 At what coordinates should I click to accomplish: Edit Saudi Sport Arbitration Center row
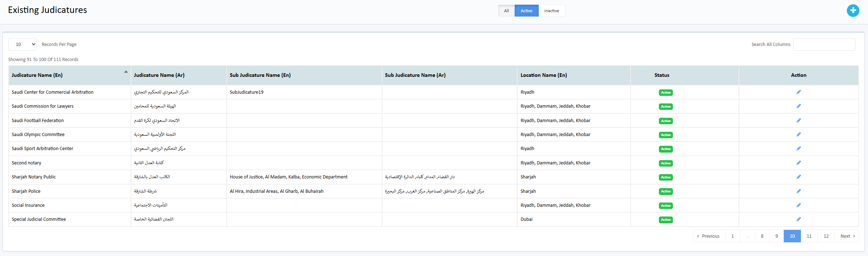coord(798,149)
